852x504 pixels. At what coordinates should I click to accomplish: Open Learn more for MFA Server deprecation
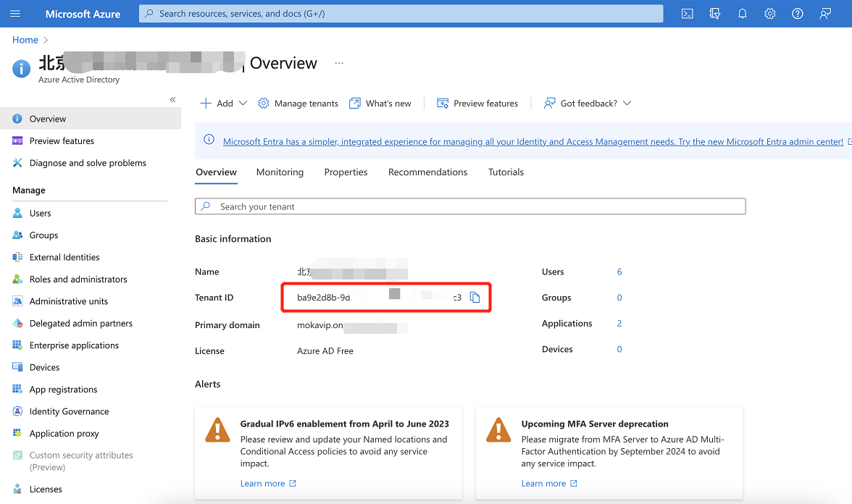pos(549,484)
